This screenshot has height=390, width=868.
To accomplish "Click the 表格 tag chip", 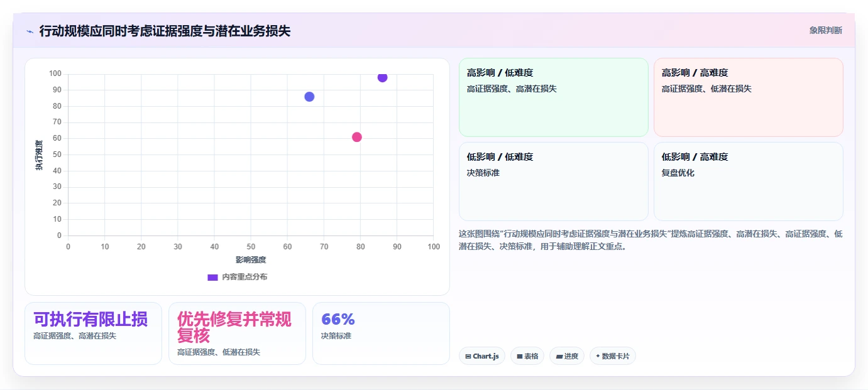I will (527, 356).
